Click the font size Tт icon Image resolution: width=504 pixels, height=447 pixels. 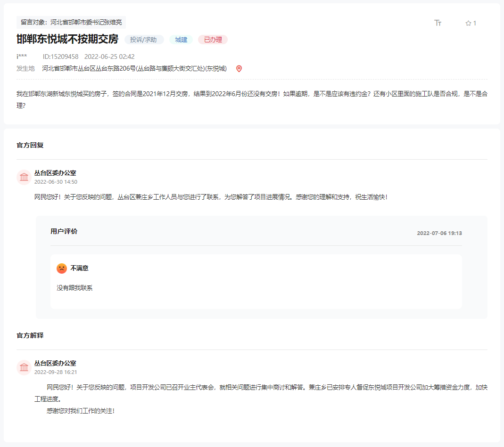(438, 23)
